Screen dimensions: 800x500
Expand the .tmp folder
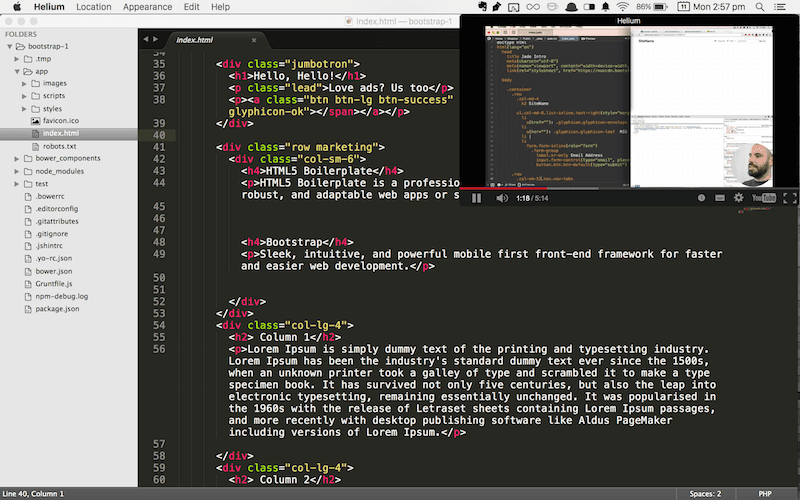click(x=17, y=59)
